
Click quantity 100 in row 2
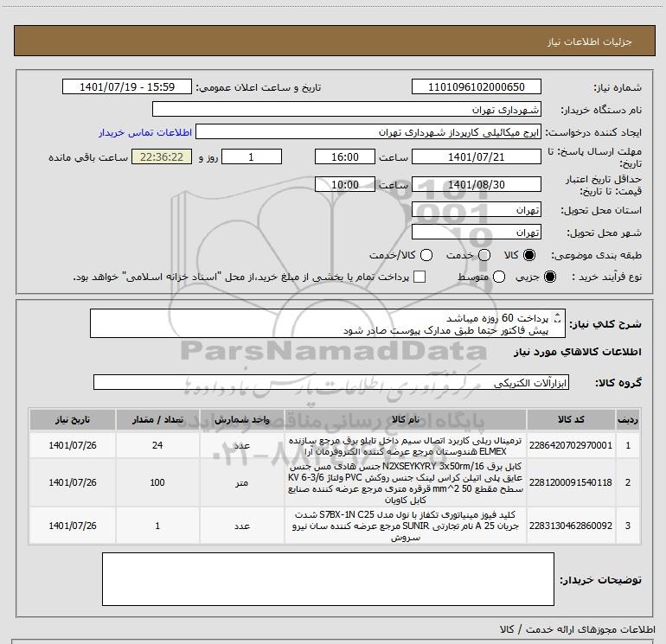[x=157, y=482]
